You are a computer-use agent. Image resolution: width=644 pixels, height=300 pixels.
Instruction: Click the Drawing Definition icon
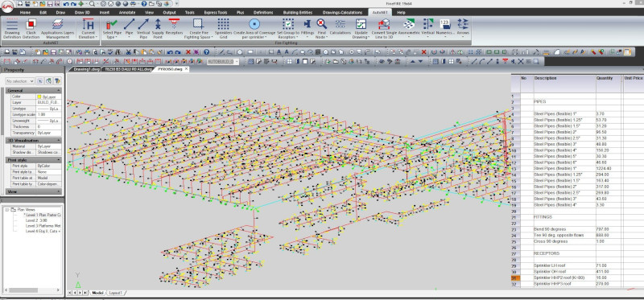(12, 28)
